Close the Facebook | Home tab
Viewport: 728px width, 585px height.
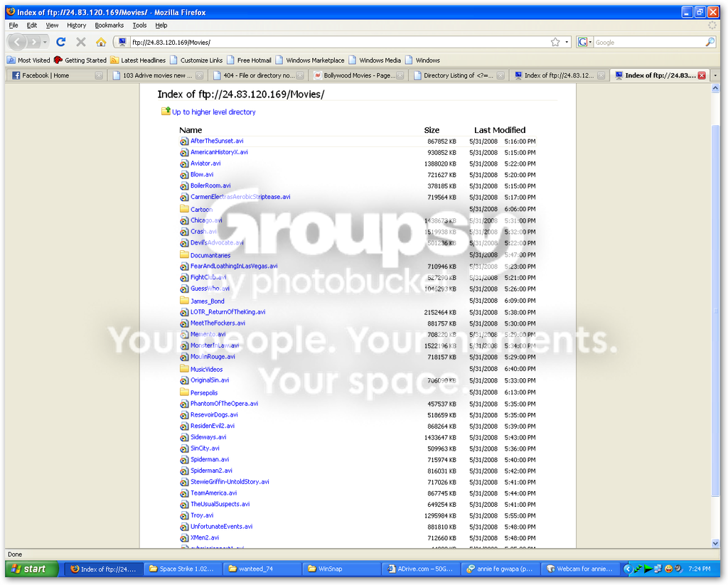coord(99,75)
